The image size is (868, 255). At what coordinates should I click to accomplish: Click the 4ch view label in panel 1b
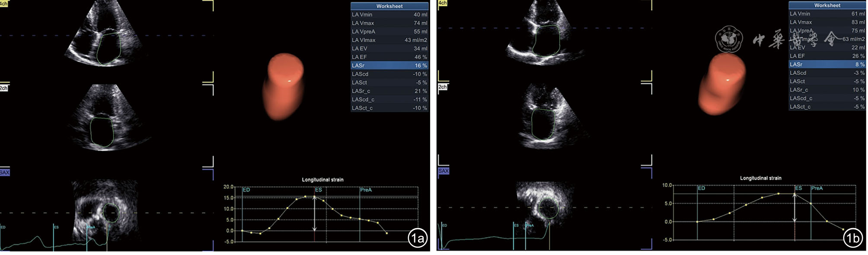coord(442,3)
